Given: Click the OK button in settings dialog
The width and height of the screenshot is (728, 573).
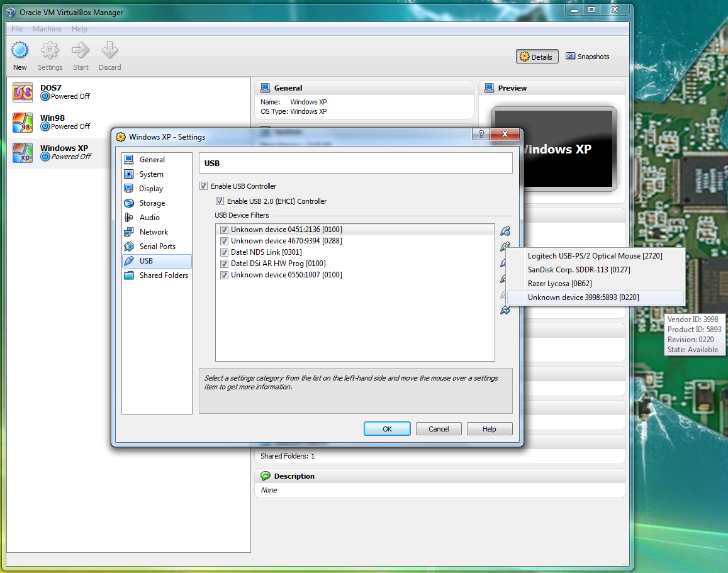Looking at the screenshot, I should (387, 429).
